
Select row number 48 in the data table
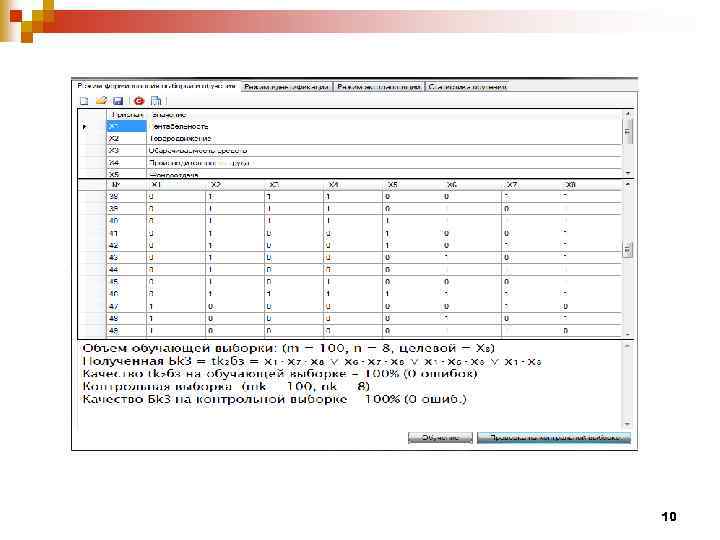tap(350, 318)
